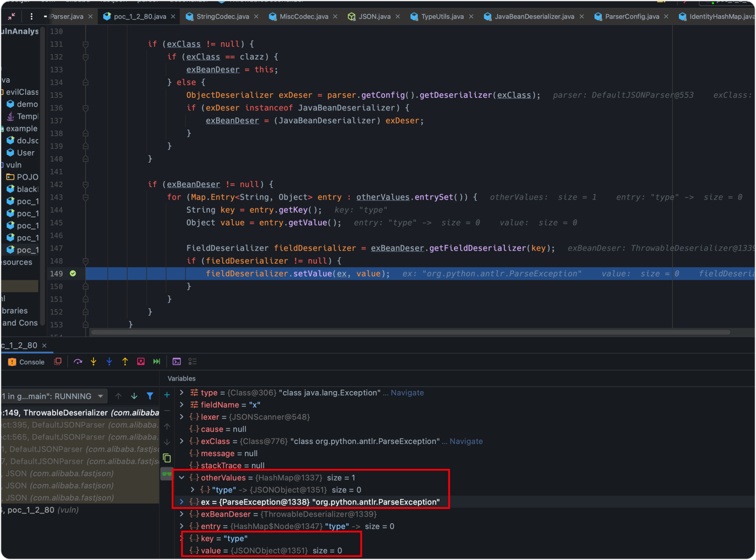Select the POJO folder in project tree

(x=22, y=177)
